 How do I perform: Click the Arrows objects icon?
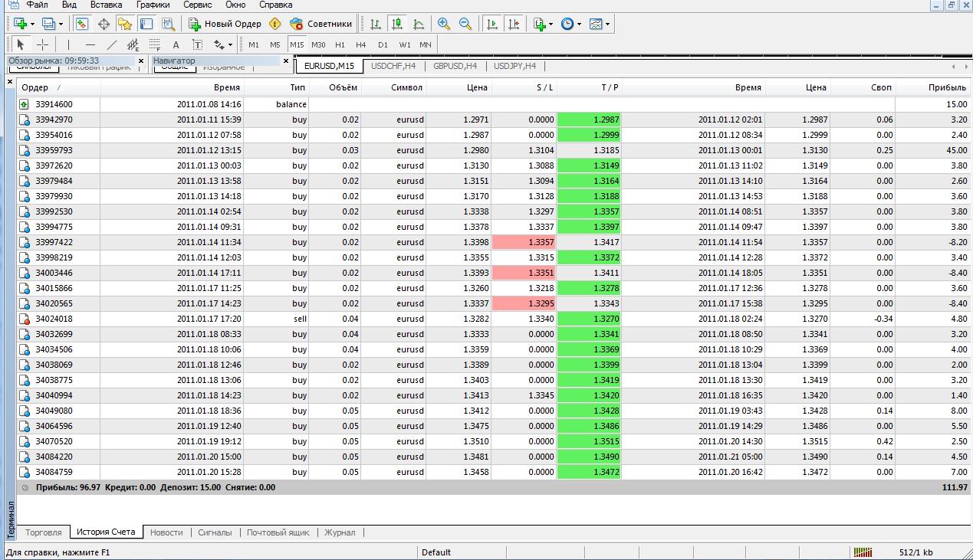(x=219, y=44)
